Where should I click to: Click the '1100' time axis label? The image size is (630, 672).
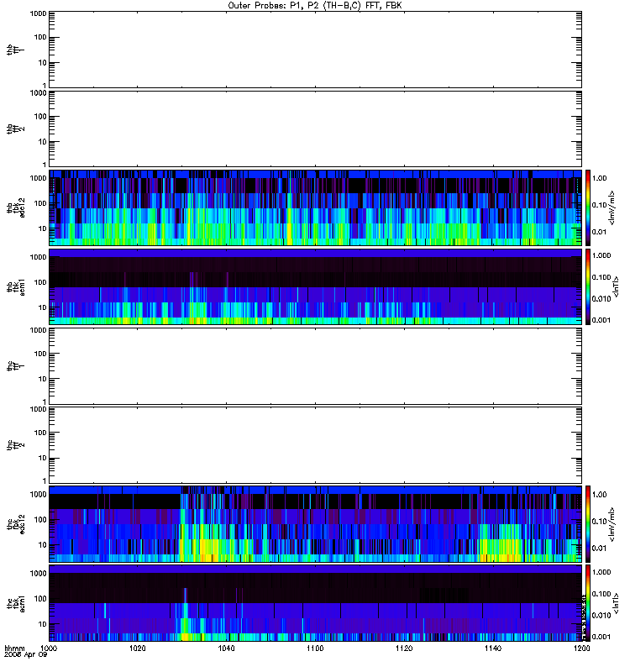[x=315, y=648]
